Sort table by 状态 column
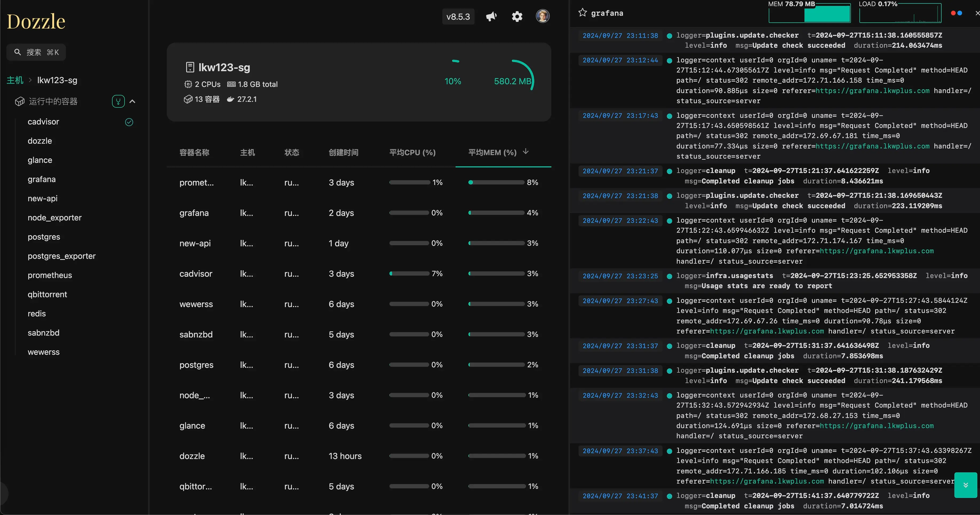Viewport: 980px width, 515px height. pos(292,152)
